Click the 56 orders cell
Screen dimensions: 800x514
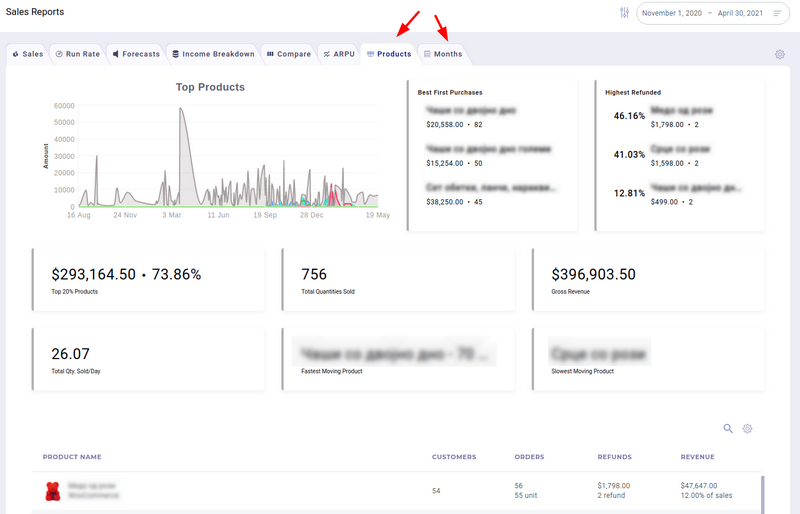526,491
